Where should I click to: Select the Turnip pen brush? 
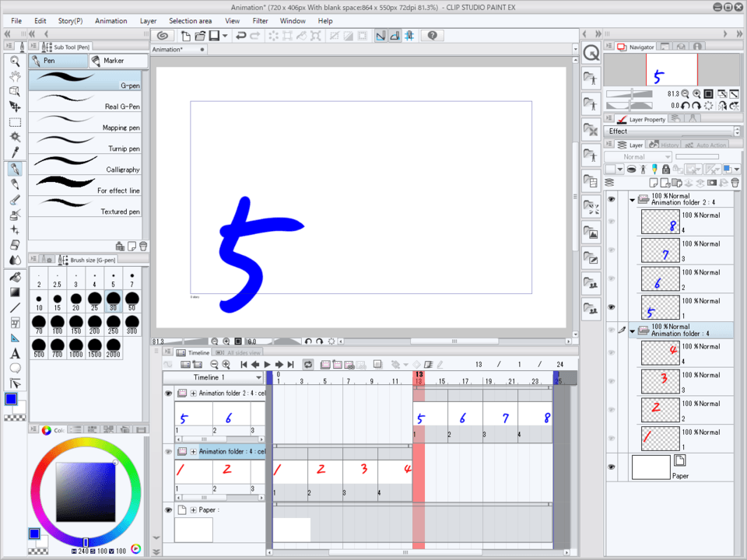pos(86,143)
